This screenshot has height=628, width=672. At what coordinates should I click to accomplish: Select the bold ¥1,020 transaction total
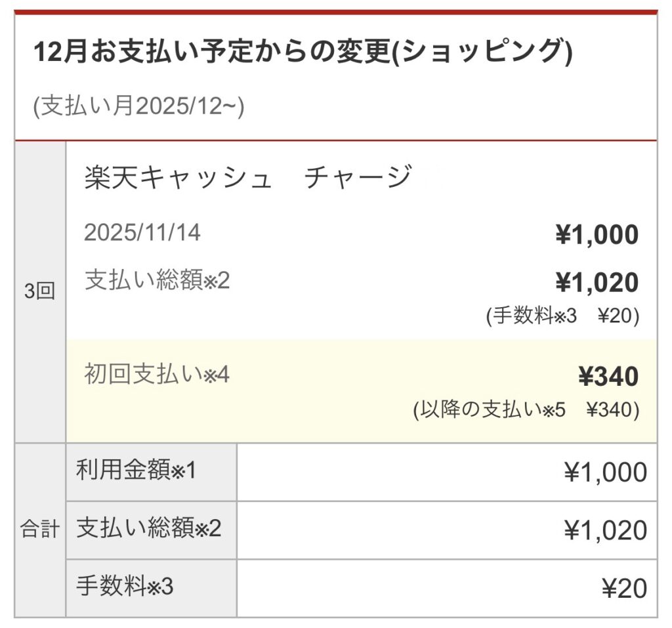(x=597, y=283)
